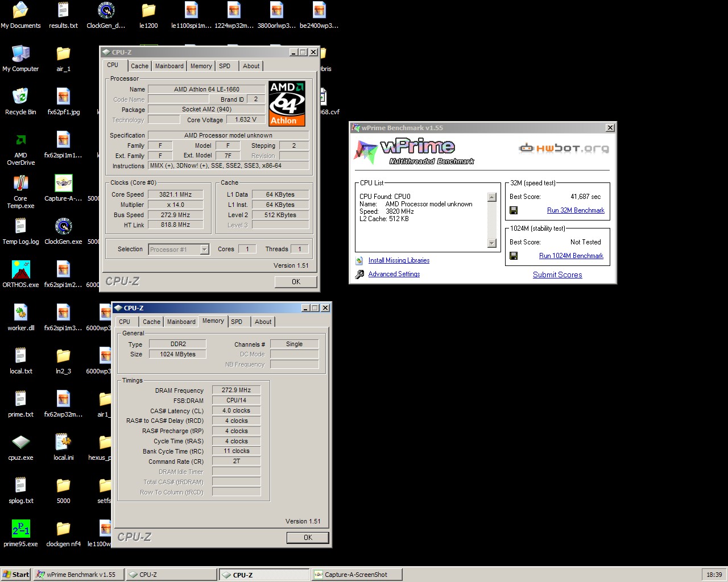Viewport: 728px width, 582px height.
Task: Click Core Speed value field
Action: (x=175, y=194)
